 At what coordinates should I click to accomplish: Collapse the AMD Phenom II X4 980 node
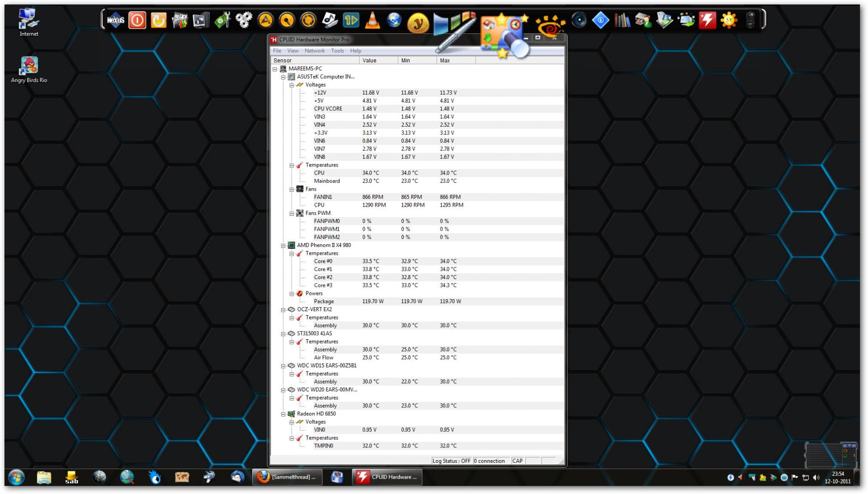[x=283, y=245]
